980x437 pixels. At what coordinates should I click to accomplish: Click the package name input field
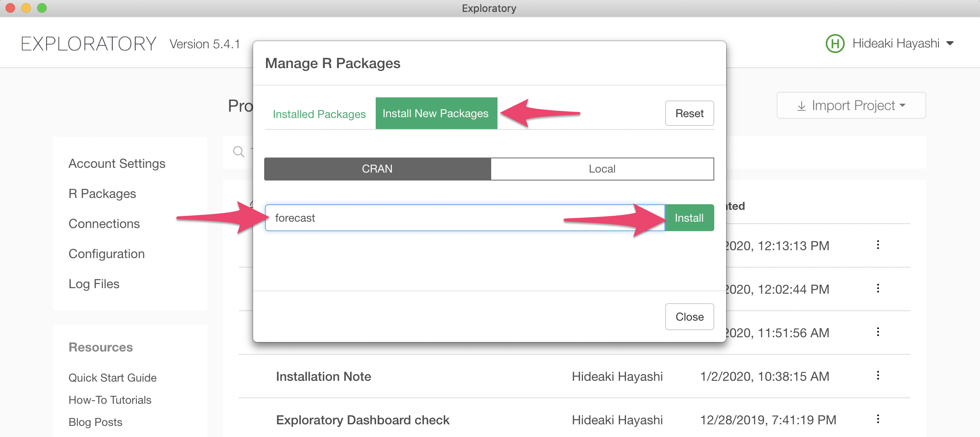click(465, 218)
